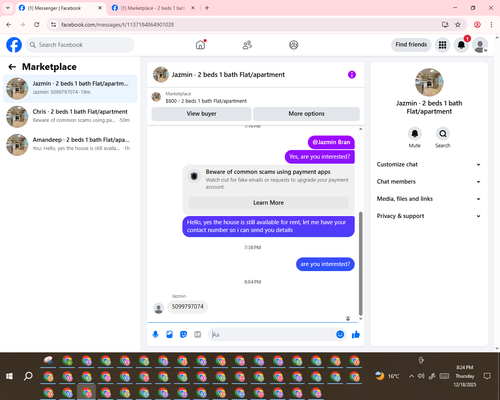Open the tab search dropdown arrow
This screenshot has width=500, height=400.
point(8,8)
